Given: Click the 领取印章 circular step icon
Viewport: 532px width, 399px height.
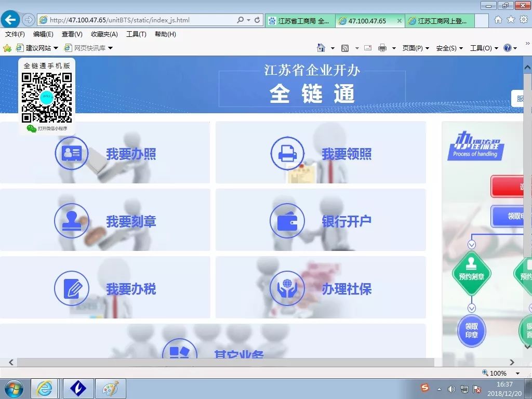Looking at the screenshot, I should (x=471, y=331).
